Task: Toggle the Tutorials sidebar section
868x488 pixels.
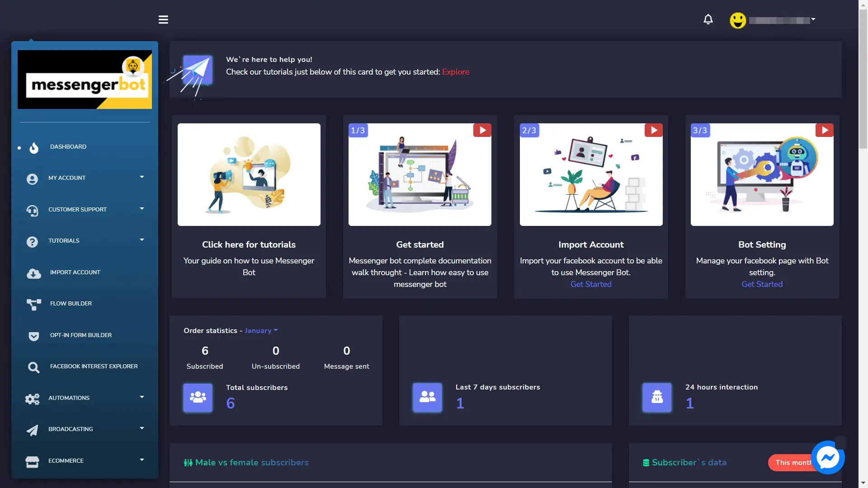Action: (85, 241)
